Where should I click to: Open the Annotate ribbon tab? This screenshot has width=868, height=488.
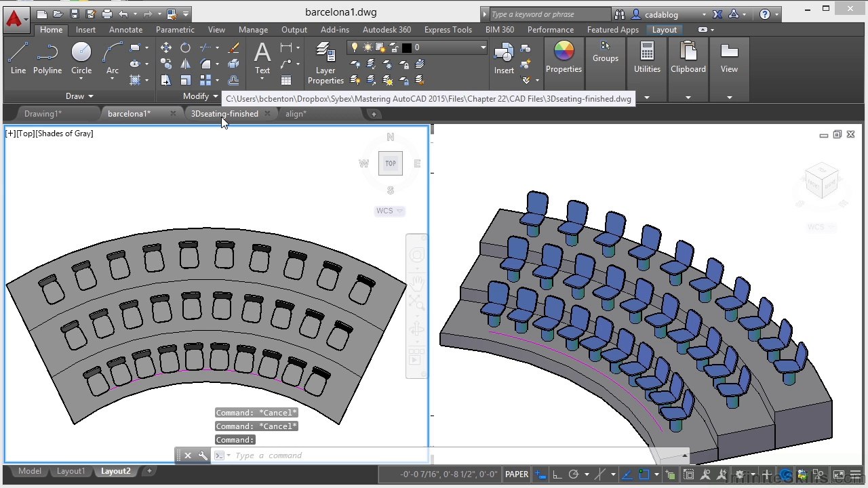coord(126,30)
